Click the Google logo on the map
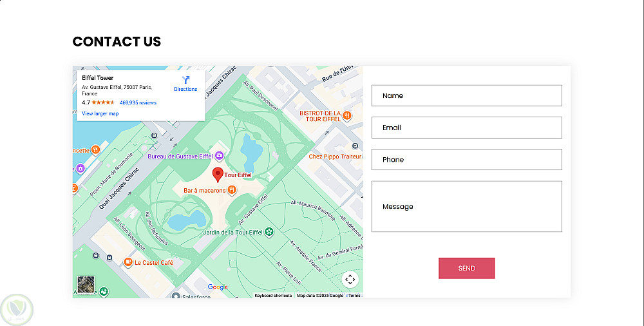The width and height of the screenshot is (644, 326). (218, 287)
